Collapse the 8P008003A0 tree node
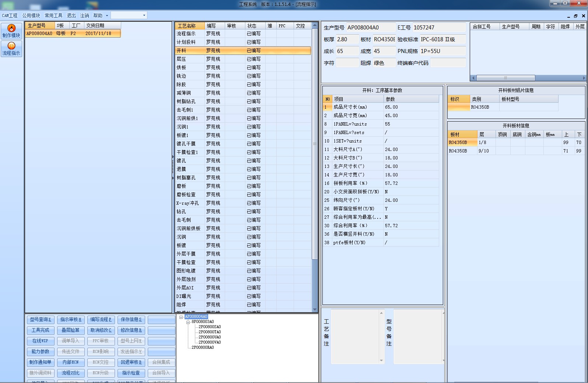The width and height of the screenshot is (588, 383). coord(188,322)
